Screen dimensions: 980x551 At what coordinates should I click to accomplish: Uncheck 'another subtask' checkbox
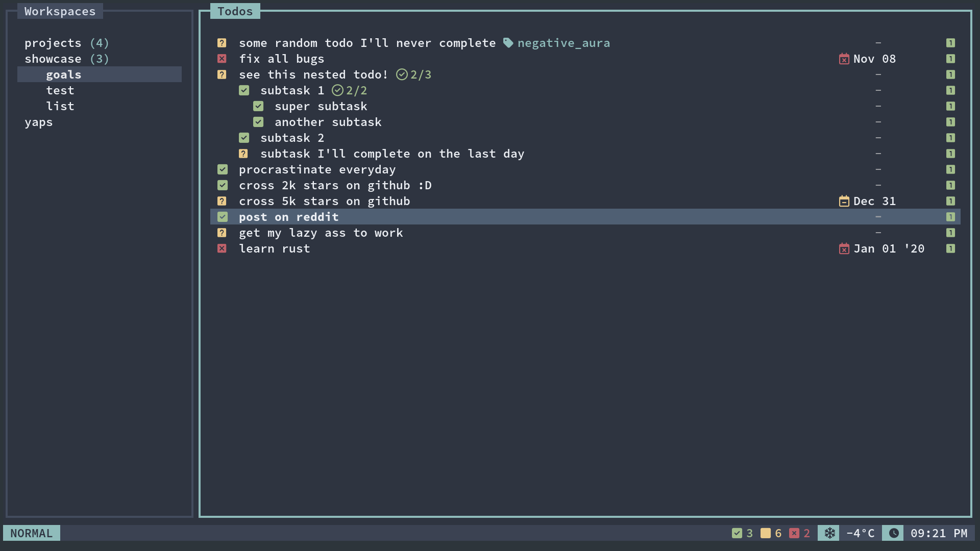[258, 122]
